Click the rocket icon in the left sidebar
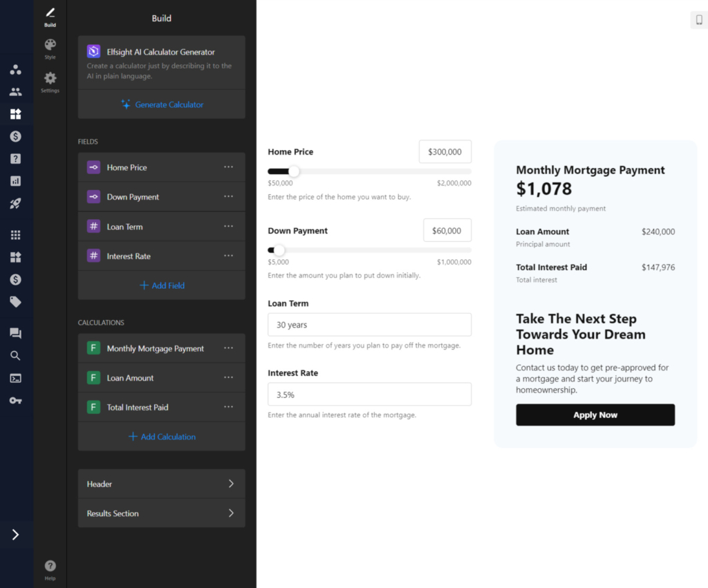This screenshot has width=708, height=588. tap(16, 202)
